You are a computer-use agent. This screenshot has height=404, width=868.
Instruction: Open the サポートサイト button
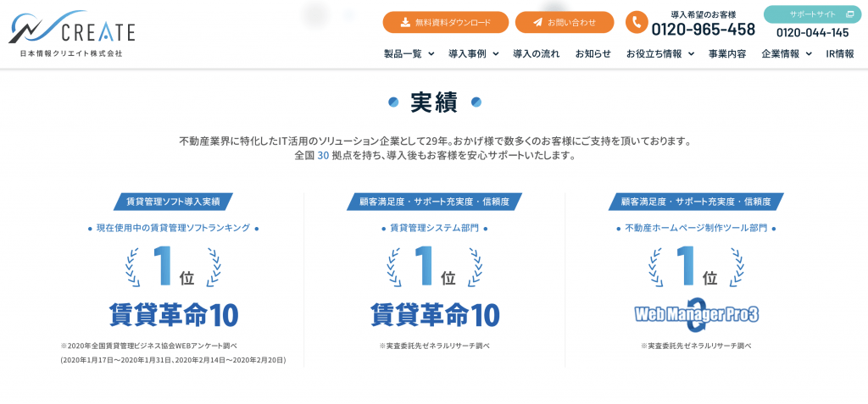(x=813, y=14)
